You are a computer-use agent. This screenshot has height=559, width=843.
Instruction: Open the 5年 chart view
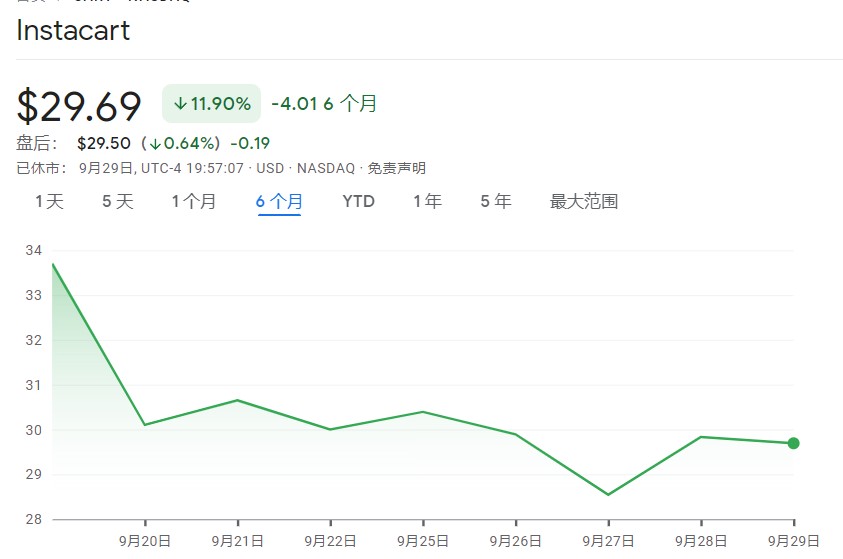(x=495, y=202)
